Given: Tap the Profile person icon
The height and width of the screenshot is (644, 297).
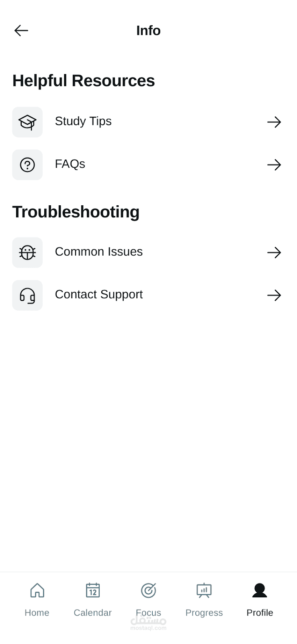Looking at the screenshot, I should click(260, 590).
